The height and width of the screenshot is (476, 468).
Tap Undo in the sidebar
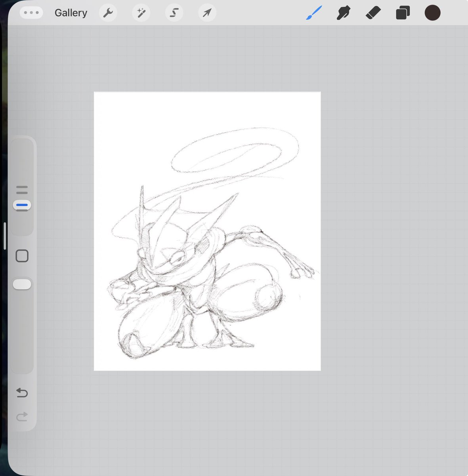click(22, 393)
